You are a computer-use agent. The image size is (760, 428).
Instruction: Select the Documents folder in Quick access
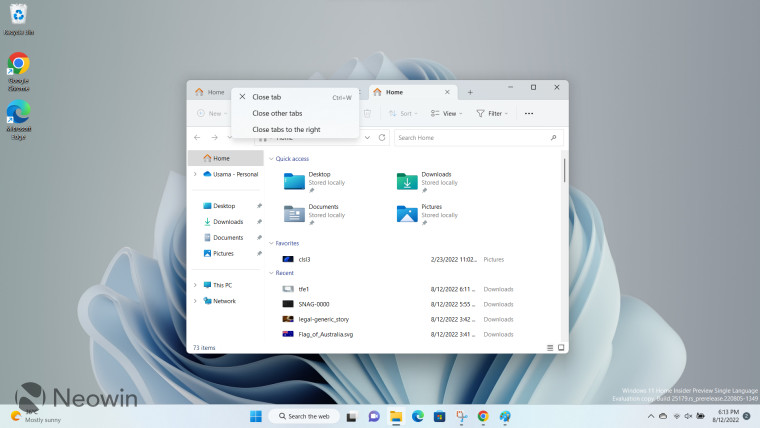point(315,214)
